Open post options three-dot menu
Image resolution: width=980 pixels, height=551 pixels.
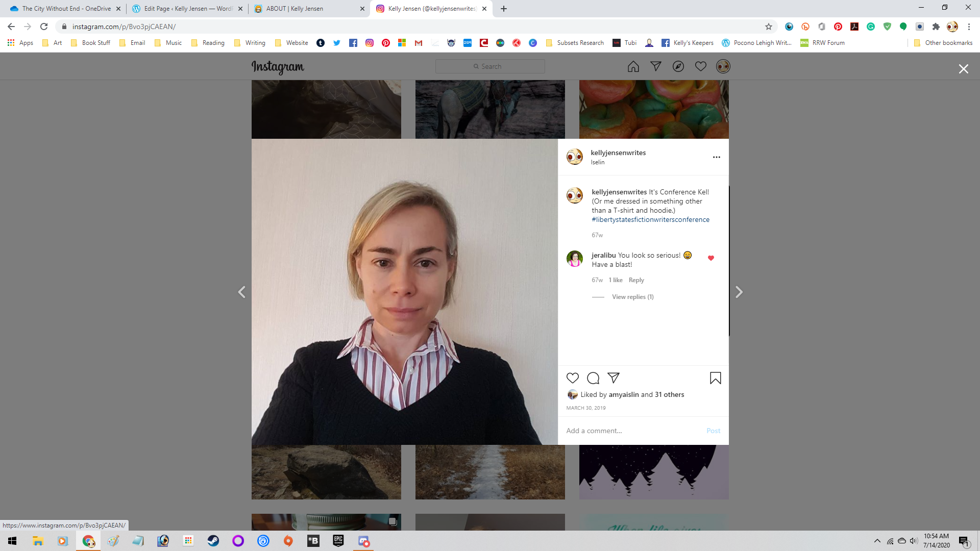716,157
